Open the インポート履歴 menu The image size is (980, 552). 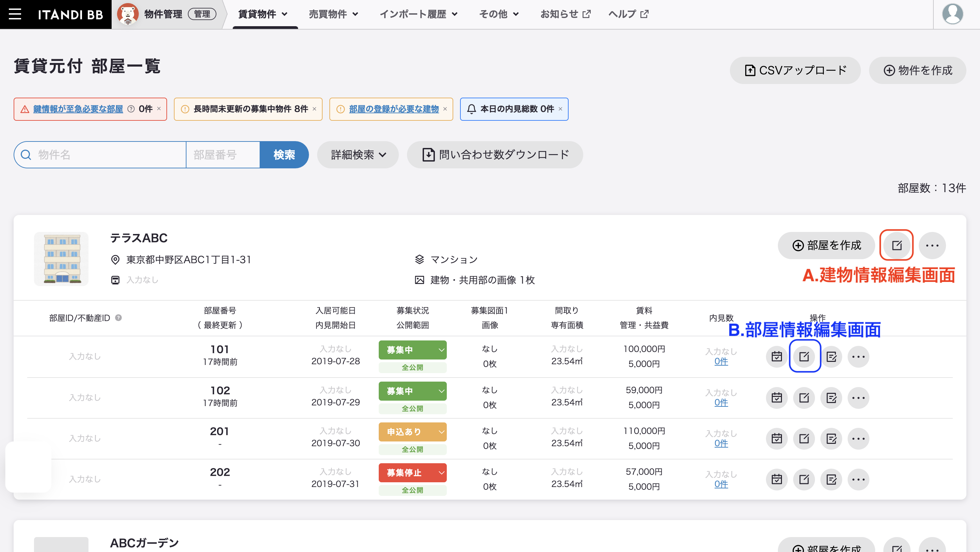(419, 14)
